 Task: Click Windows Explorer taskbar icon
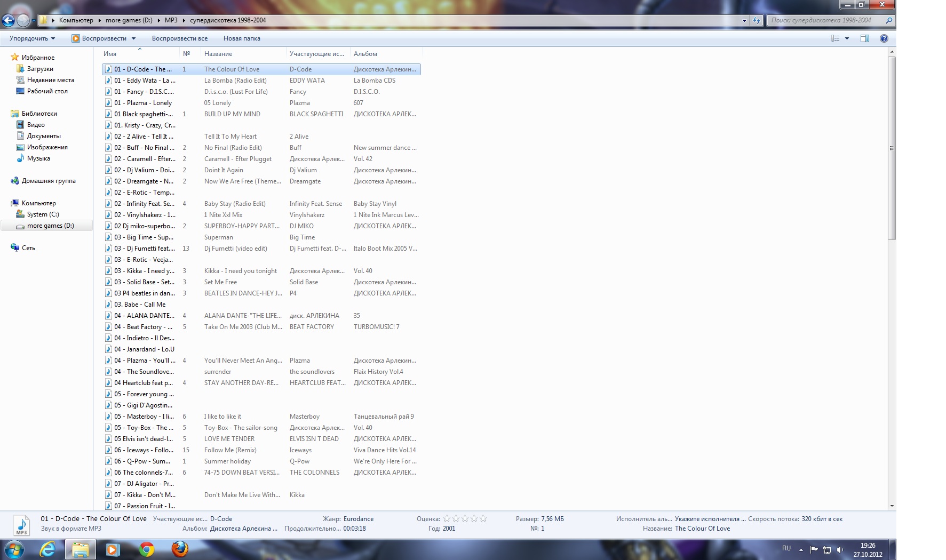(x=81, y=549)
